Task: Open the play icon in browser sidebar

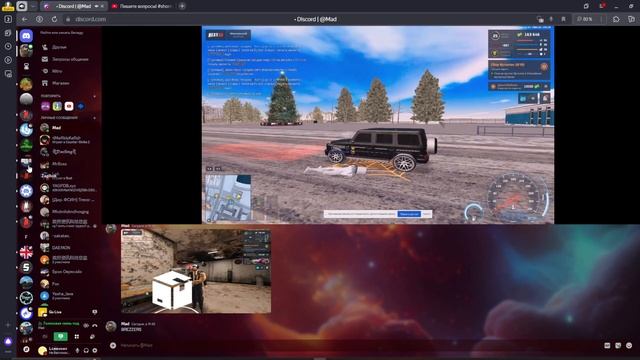Action: click(8, 60)
